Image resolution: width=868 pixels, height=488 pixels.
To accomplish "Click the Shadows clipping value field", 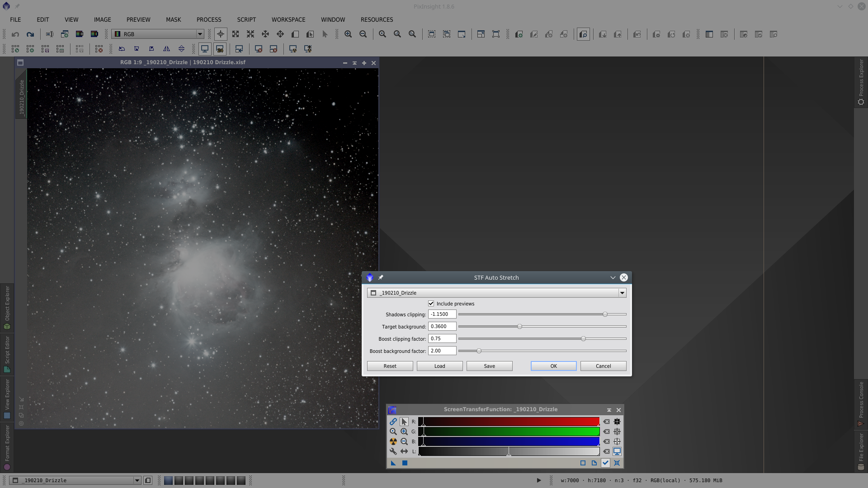I will pyautogui.click(x=442, y=314).
